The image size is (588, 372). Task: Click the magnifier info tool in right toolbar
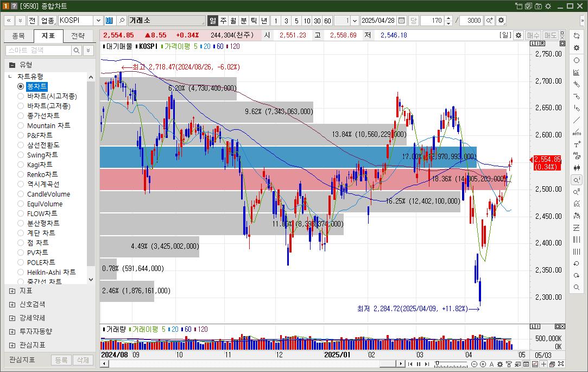pyautogui.click(x=577, y=180)
